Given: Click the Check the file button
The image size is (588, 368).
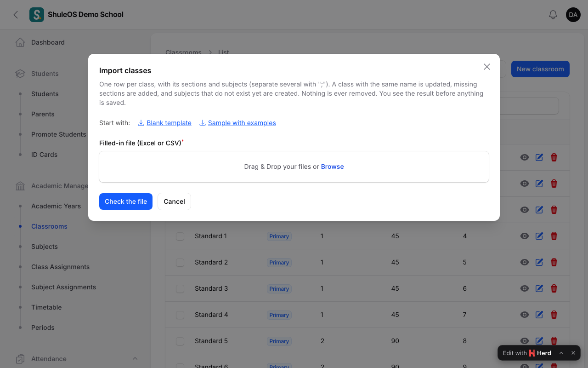Looking at the screenshot, I should pos(126,201).
